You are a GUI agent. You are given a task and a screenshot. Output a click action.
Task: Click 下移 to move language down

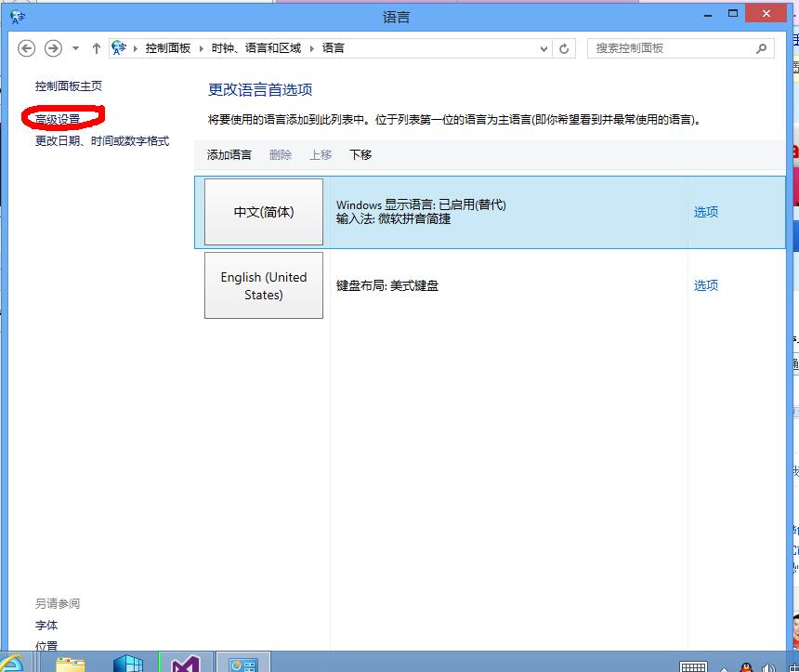pyautogui.click(x=360, y=155)
